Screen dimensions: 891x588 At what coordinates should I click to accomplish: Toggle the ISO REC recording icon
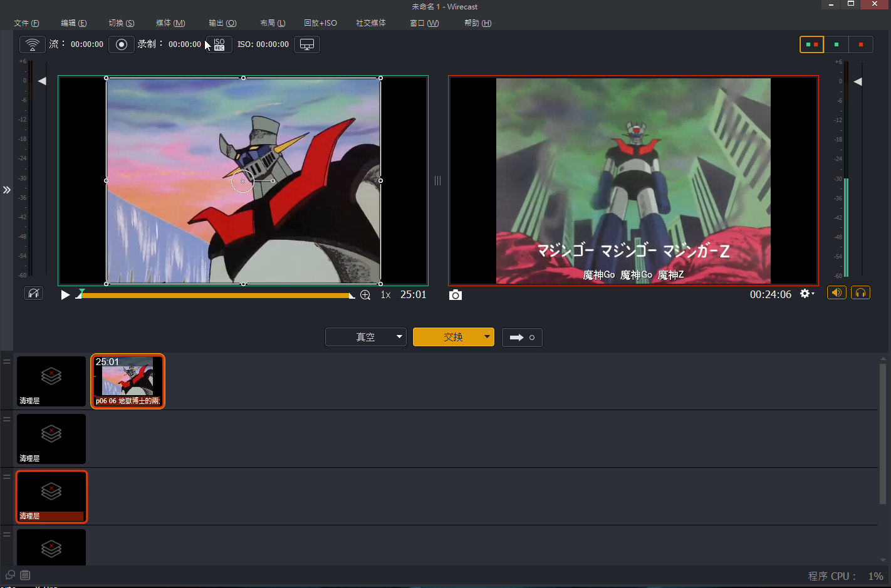(x=219, y=44)
